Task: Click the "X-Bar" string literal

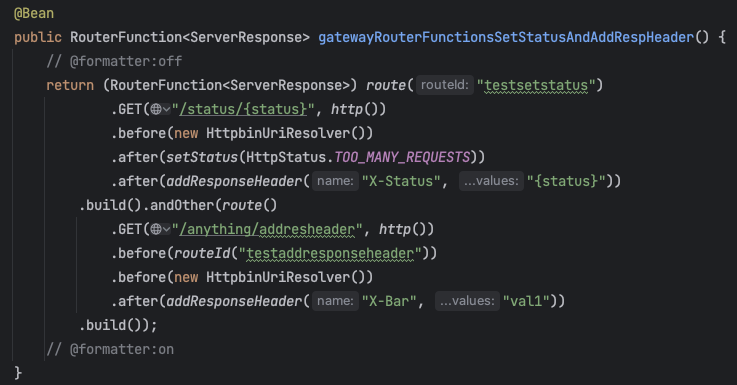Action: tap(389, 301)
